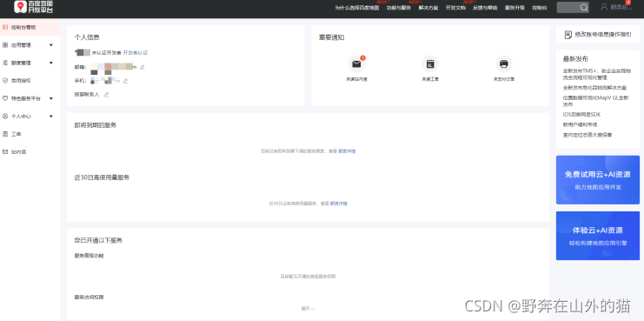This screenshot has height=321, width=644.
Task: Open 服务升级 in top navigation
Action: click(515, 8)
